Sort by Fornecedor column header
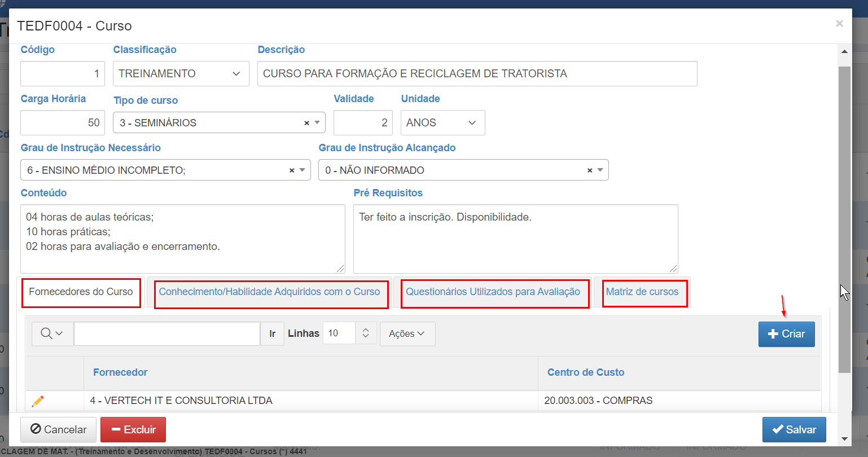Image resolution: width=868 pixels, height=457 pixels. tap(120, 372)
